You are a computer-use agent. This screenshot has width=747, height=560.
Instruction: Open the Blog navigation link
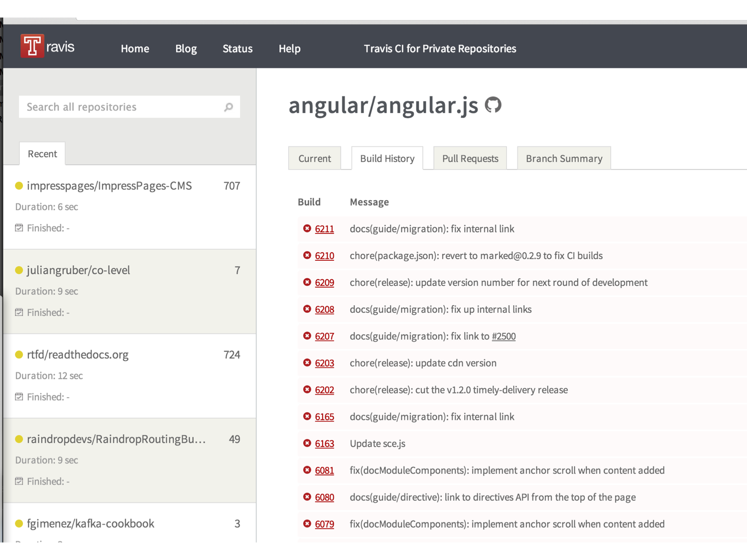pyautogui.click(x=186, y=49)
